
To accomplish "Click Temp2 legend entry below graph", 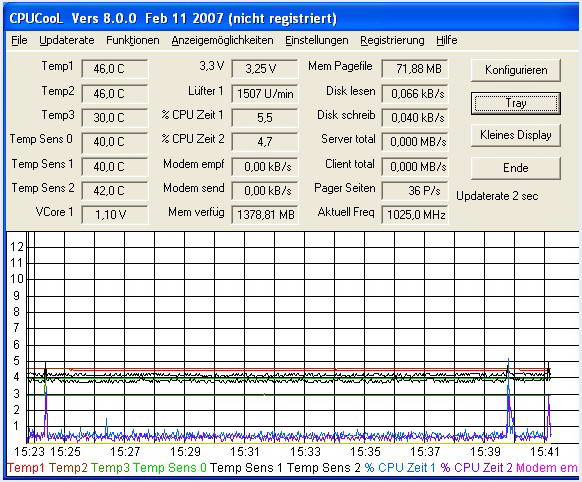I will [x=68, y=468].
